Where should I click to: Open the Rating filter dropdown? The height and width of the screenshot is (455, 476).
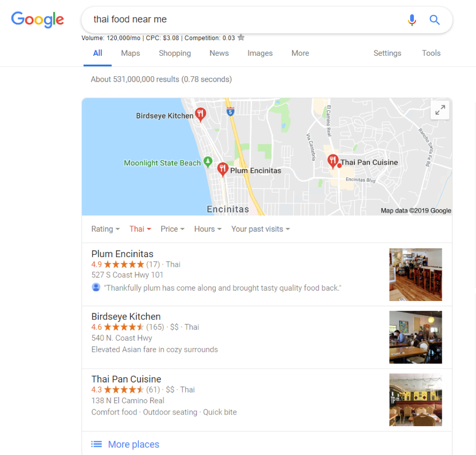(106, 229)
